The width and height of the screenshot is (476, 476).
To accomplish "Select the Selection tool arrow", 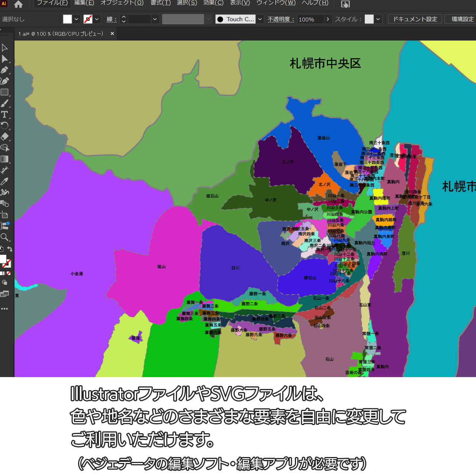I will tap(5, 48).
